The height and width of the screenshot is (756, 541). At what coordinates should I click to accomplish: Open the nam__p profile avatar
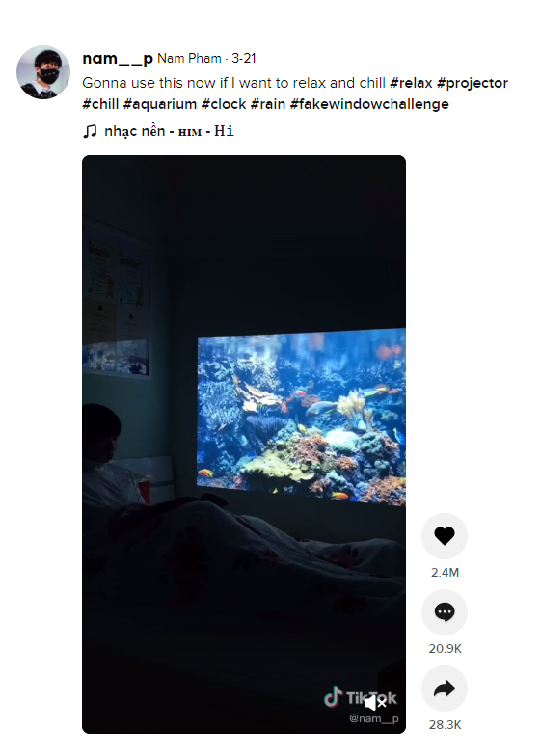pyautogui.click(x=43, y=72)
